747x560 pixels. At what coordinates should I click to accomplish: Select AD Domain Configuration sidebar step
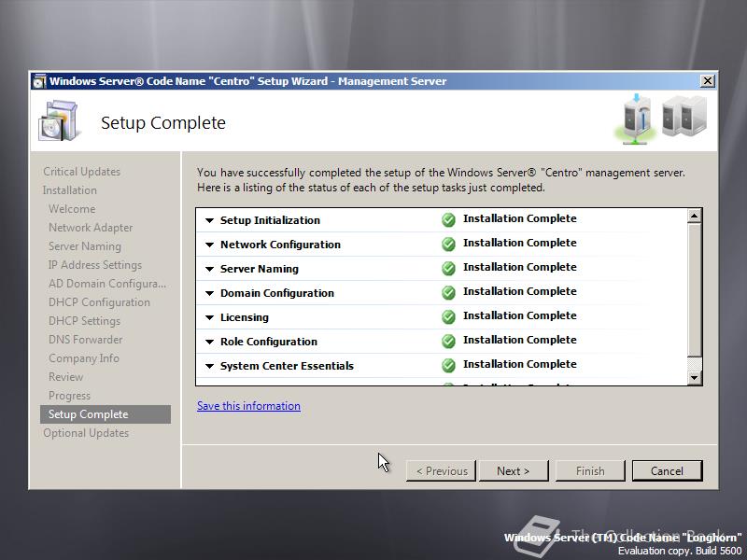pos(107,284)
